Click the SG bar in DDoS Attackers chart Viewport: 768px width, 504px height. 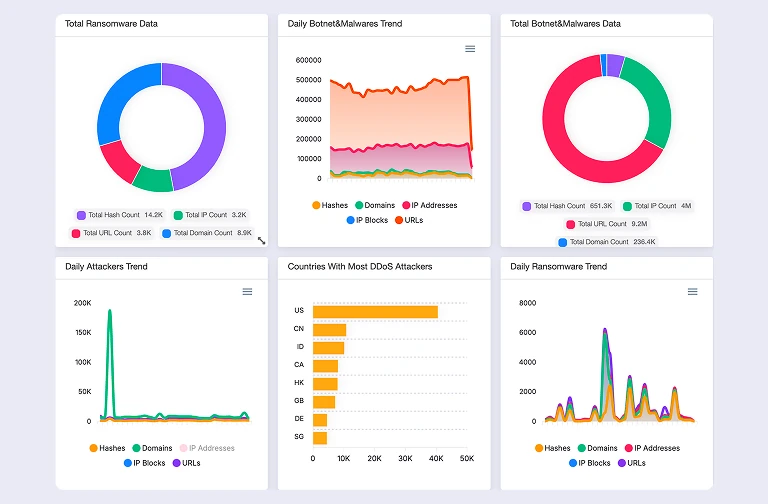point(320,438)
